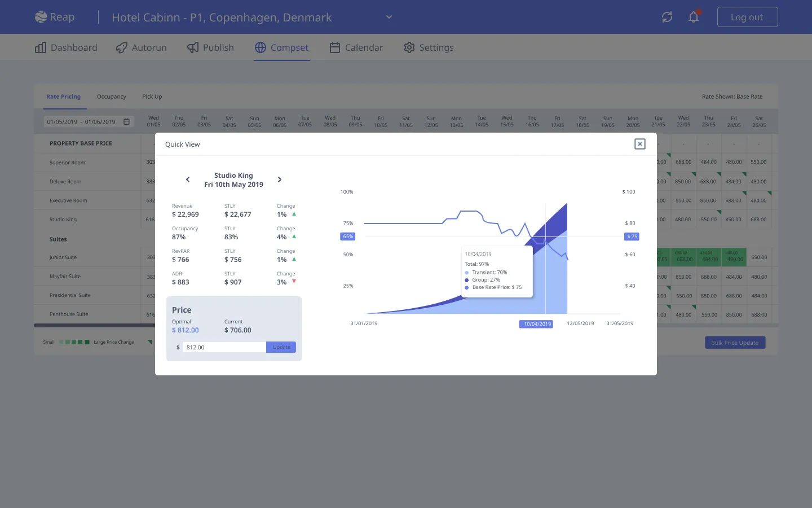Switch to the Occupancy tab
Viewport: 812px width, 508px height.
tap(111, 97)
